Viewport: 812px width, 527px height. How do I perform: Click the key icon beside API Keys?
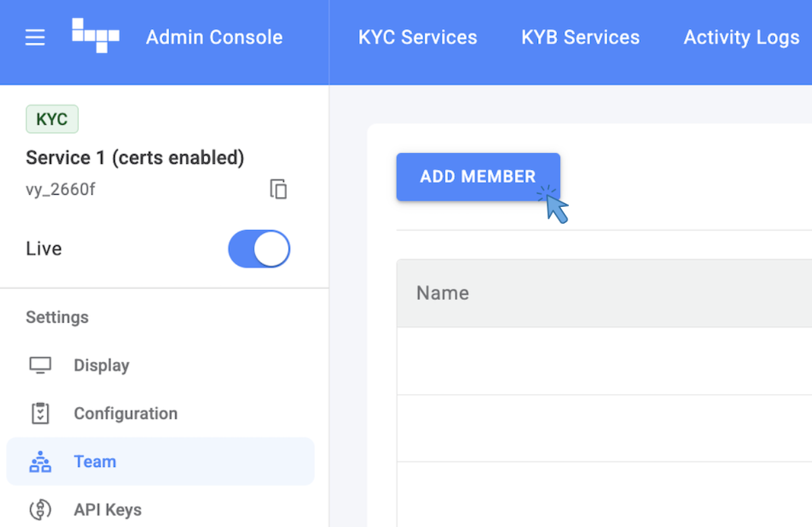[40, 509]
